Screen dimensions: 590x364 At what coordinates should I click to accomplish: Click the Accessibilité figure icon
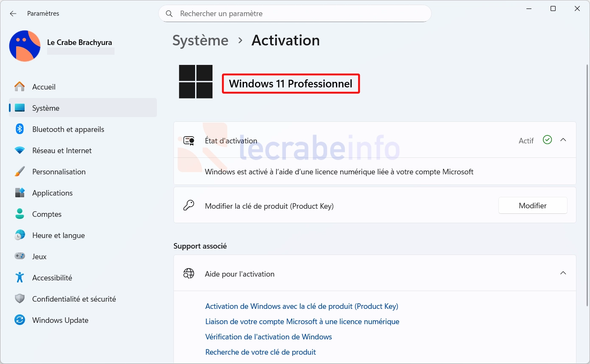(20, 278)
